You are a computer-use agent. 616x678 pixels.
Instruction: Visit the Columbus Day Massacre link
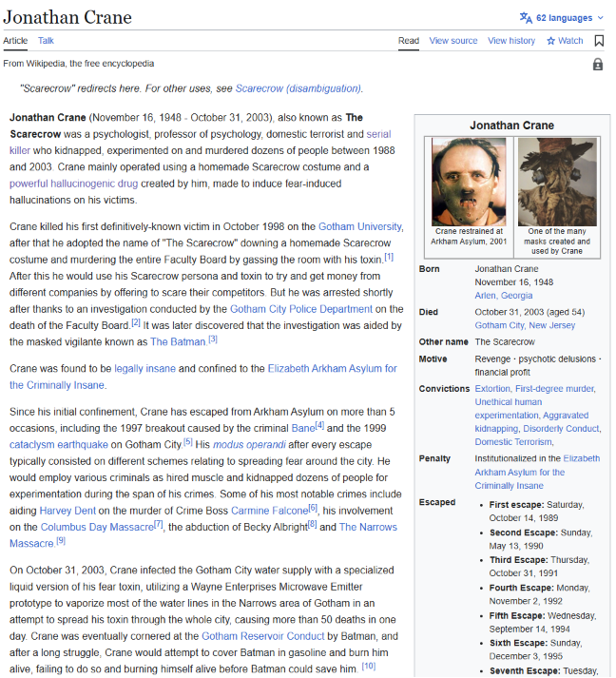(x=97, y=527)
